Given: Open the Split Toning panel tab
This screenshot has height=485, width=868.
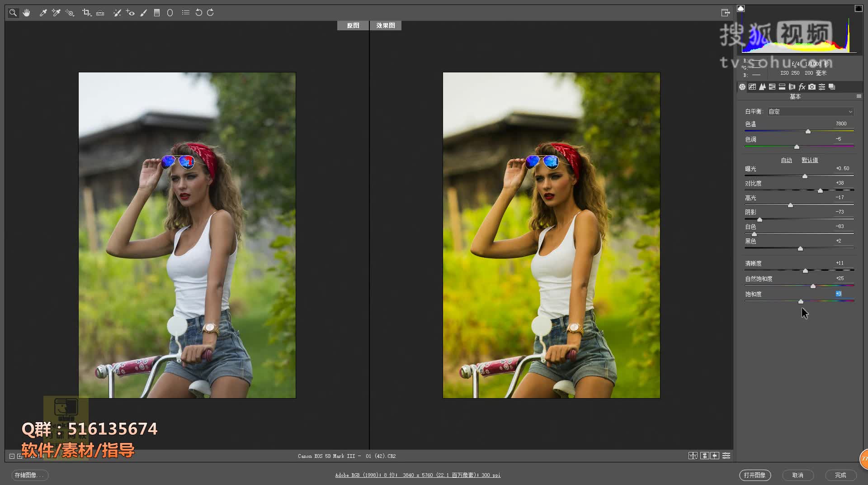Looking at the screenshot, I should pos(782,87).
